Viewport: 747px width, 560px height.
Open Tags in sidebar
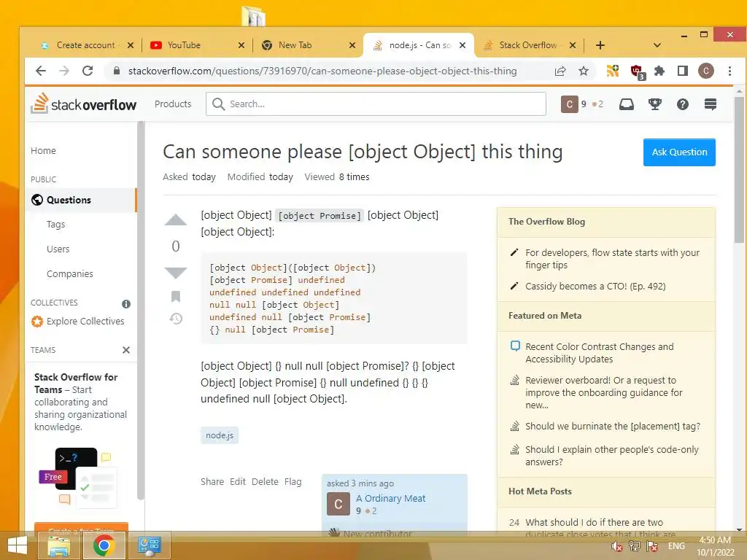point(55,224)
